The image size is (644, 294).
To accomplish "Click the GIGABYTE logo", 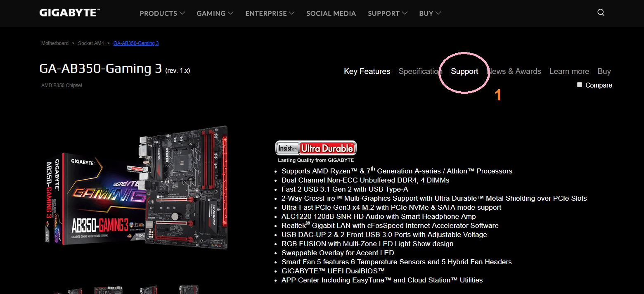I will (69, 13).
